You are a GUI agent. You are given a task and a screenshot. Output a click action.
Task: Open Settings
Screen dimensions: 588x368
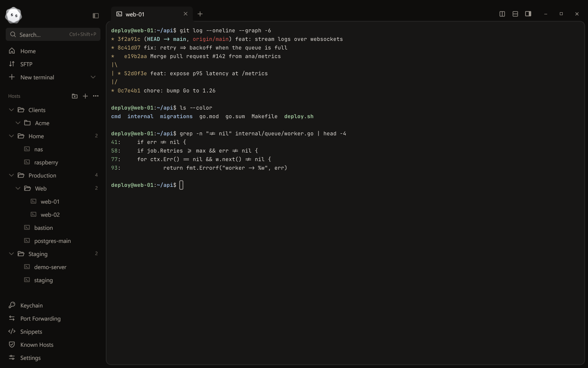(x=53, y=358)
